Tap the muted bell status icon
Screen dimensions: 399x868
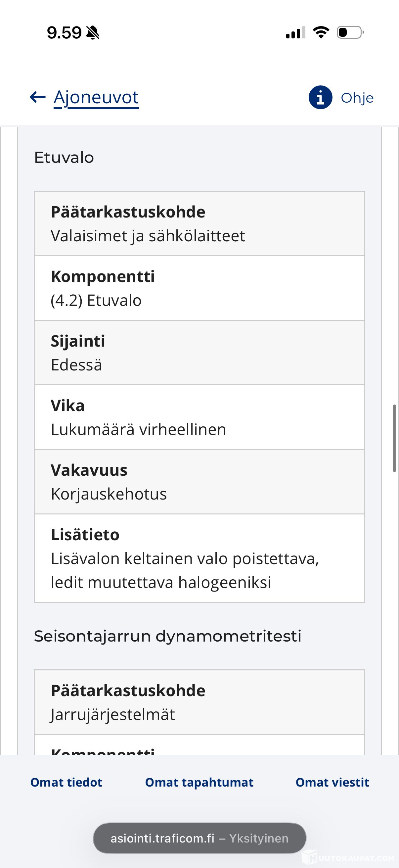[x=93, y=33]
